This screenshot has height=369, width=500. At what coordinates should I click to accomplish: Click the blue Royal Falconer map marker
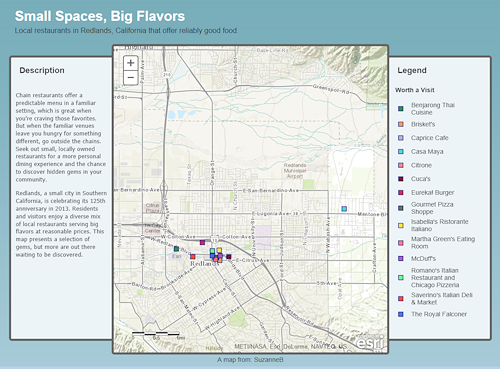(212, 256)
